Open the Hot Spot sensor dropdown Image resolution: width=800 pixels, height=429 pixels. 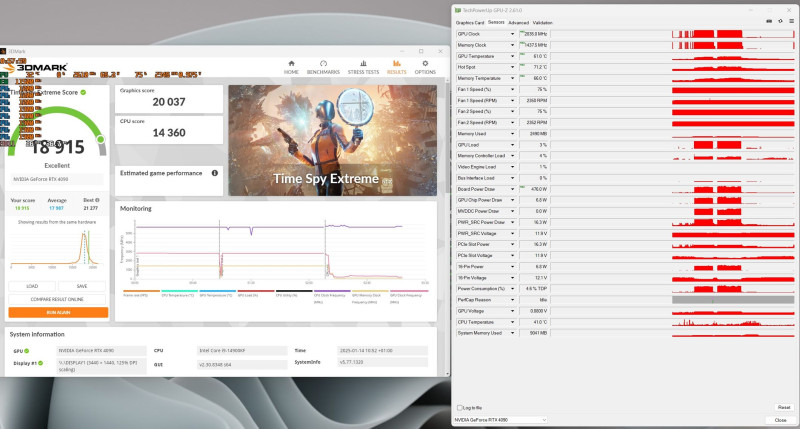click(x=512, y=67)
